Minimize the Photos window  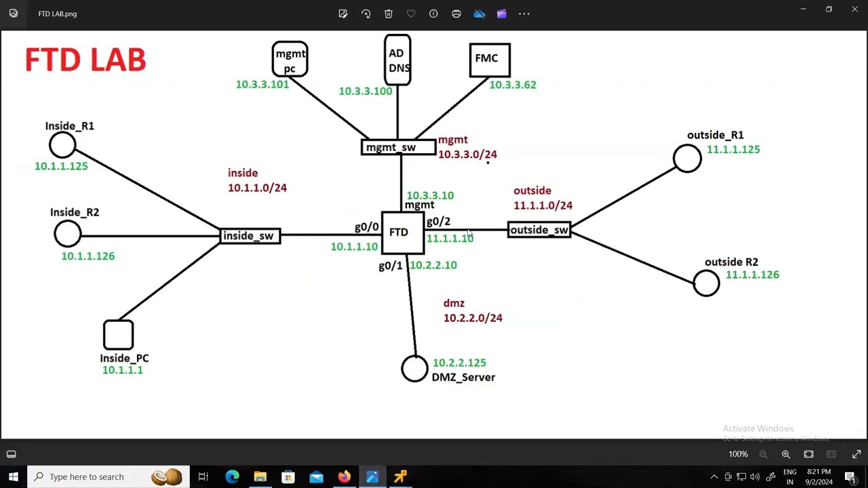803,9
